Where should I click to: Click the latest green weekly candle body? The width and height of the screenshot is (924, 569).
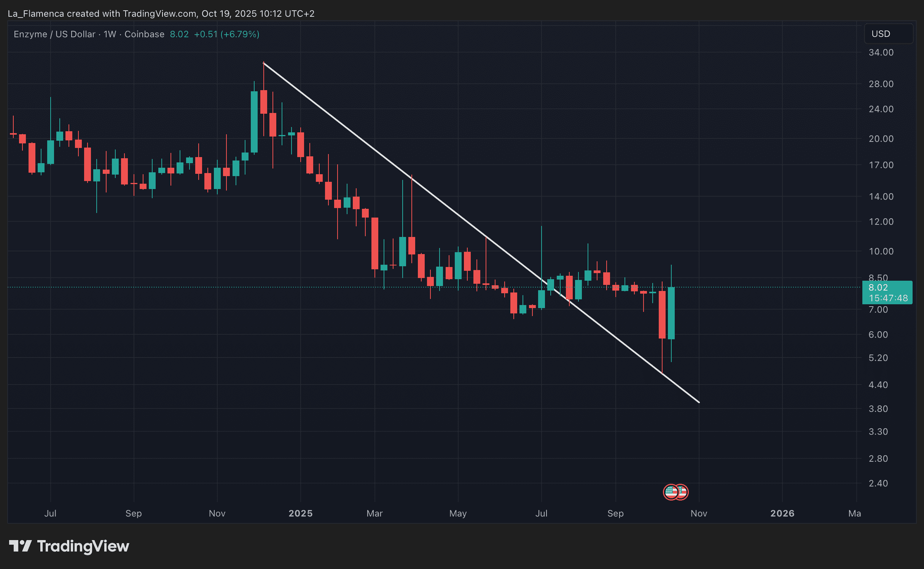[671, 313]
